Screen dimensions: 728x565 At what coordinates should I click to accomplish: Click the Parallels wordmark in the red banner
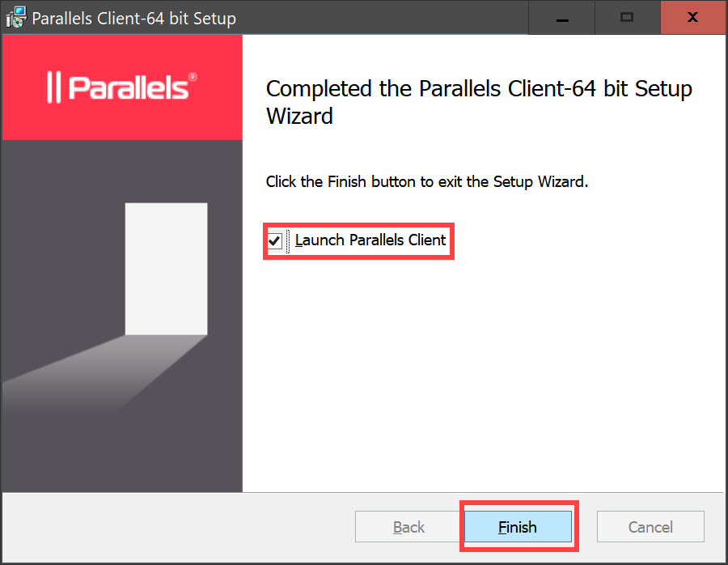click(x=128, y=87)
